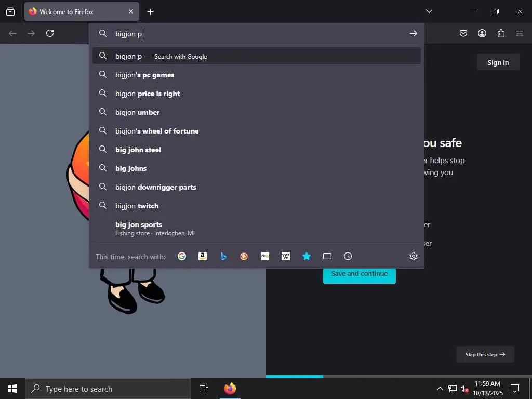The width and height of the screenshot is (532, 399).
Task: Search in Bookmarks using star icon
Action: (x=307, y=256)
